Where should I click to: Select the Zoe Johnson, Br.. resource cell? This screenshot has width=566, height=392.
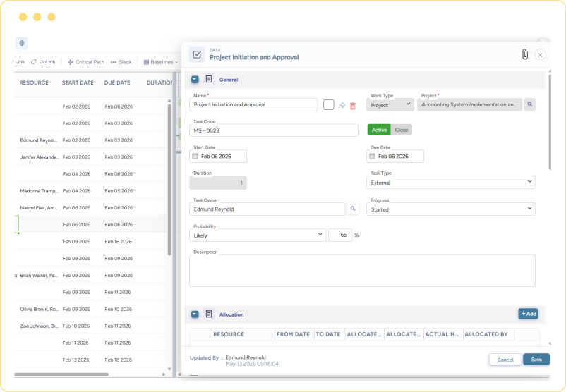pyautogui.click(x=39, y=326)
